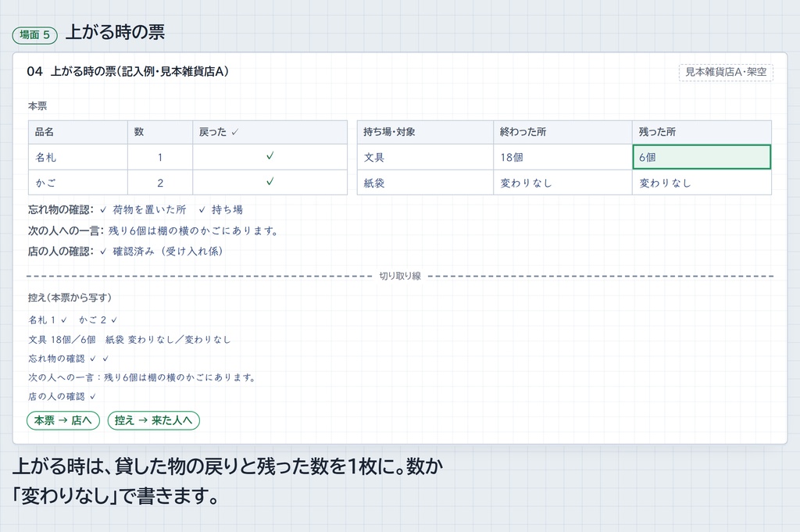800x532 pixels.
Task: Click quantity 1 in 名札 row
Action: (x=160, y=157)
